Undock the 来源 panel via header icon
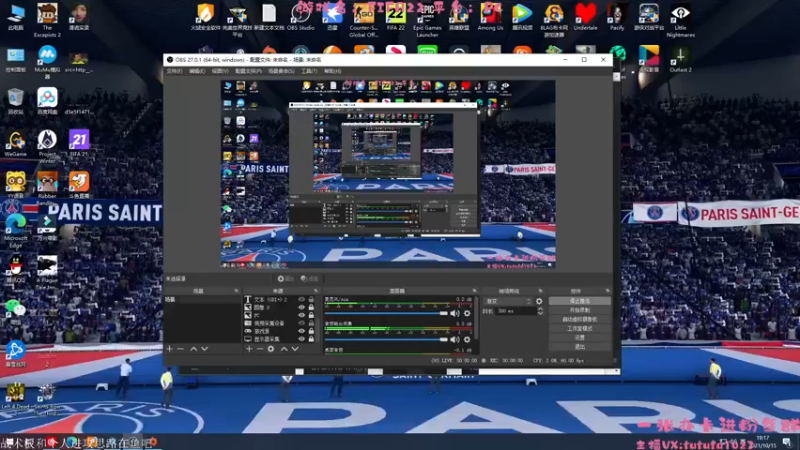The image size is (800, 450). [315, 291]
